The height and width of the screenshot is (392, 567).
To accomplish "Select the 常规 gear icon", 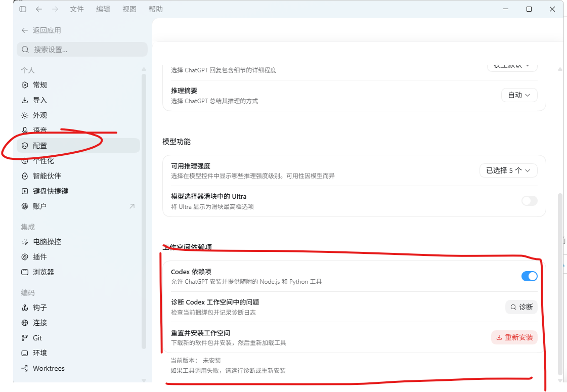I will [25, 85].
